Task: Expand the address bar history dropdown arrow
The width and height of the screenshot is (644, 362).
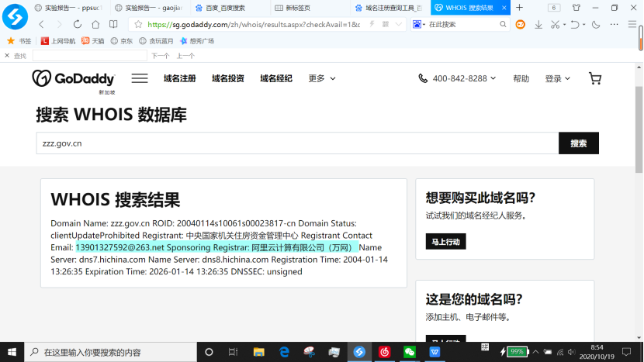Action: 398,24
